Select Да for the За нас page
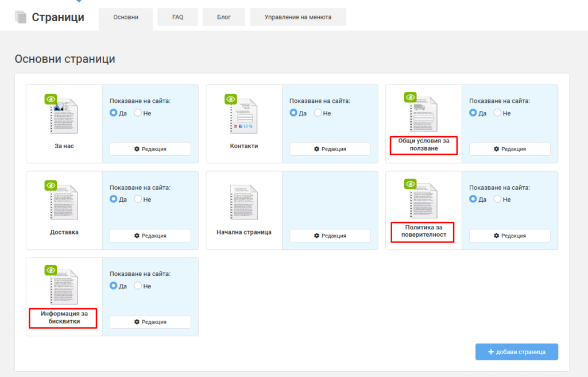The width and height of the screenshot is (588, 377). point(113,113)
